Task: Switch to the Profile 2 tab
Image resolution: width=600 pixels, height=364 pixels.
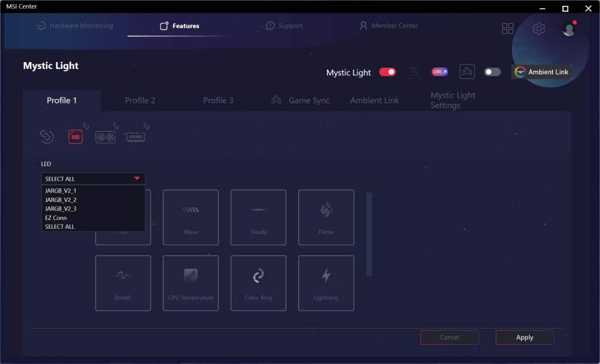Action: click(140, 100)
